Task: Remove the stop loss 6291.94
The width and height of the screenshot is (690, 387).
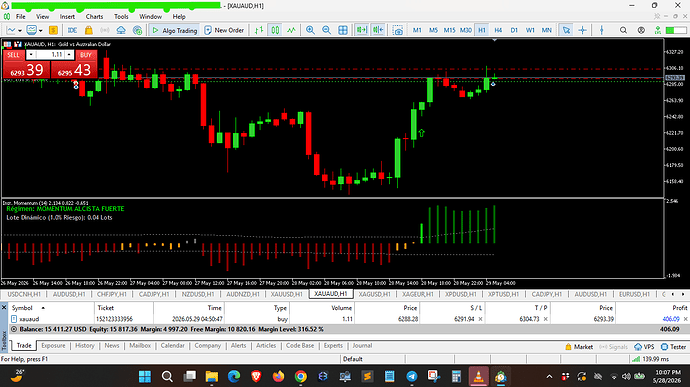Action: pos(480,319)
